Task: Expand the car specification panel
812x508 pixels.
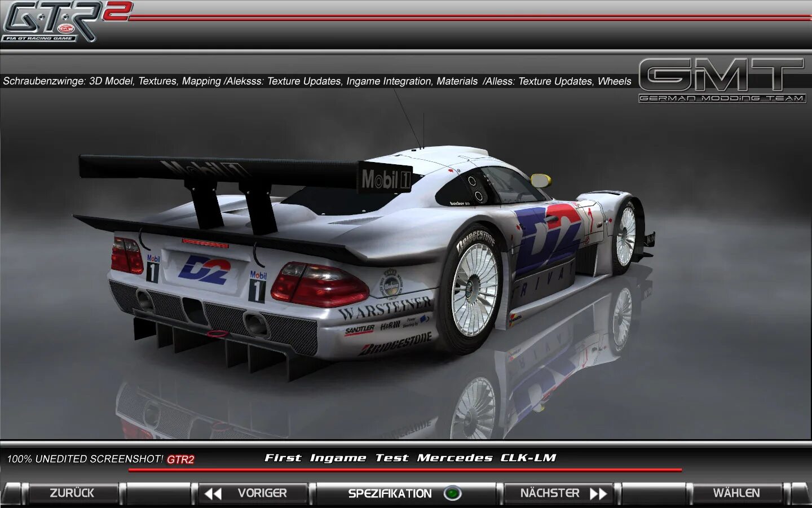Action: [x=389, y=493]
